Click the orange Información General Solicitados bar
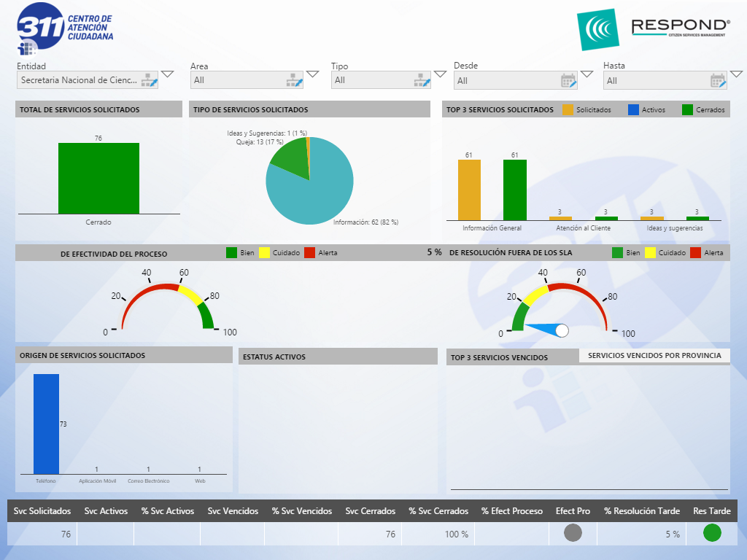Viewport: 747px width, 560px height. pos(469,190)
